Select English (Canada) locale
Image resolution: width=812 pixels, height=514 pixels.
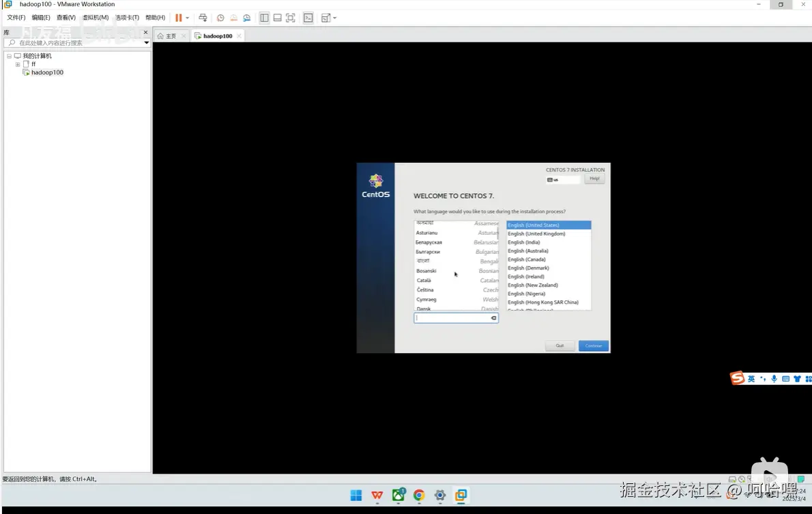point(549,259)
